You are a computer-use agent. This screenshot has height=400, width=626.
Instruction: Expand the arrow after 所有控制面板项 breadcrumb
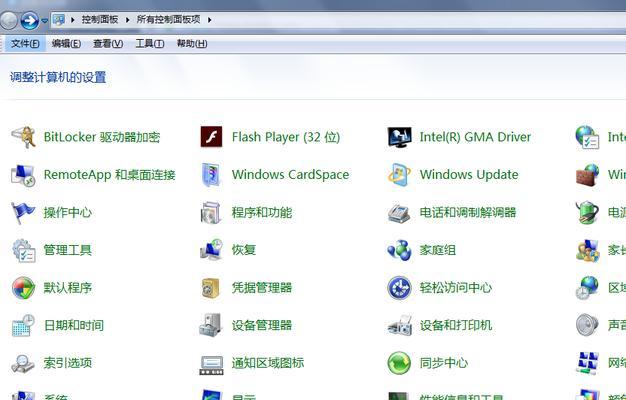[210, 20]
